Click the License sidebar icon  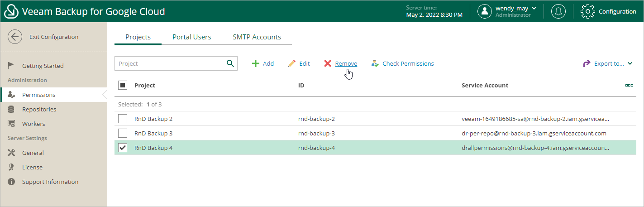pos(12,167)
